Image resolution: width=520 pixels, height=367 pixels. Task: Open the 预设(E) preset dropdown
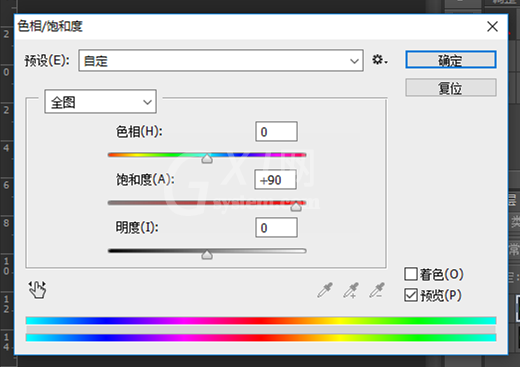click(x=221, y=60)
